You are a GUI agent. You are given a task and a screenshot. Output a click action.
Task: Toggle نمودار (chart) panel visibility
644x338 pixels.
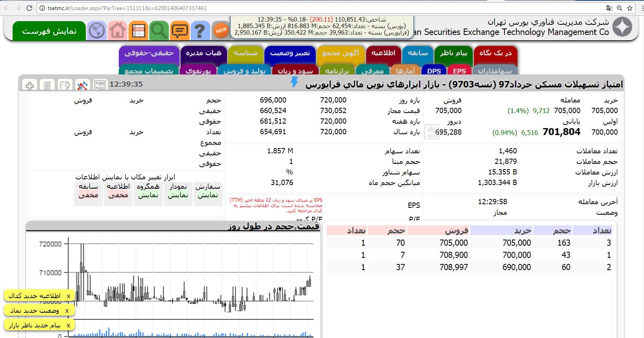click(x=178, y=191)
